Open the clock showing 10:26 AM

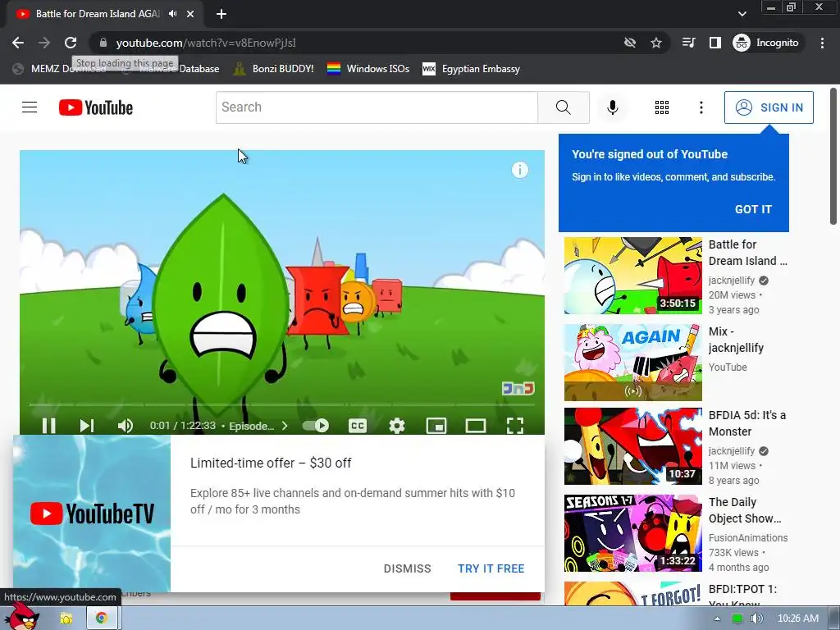click(x=797, y=619)
